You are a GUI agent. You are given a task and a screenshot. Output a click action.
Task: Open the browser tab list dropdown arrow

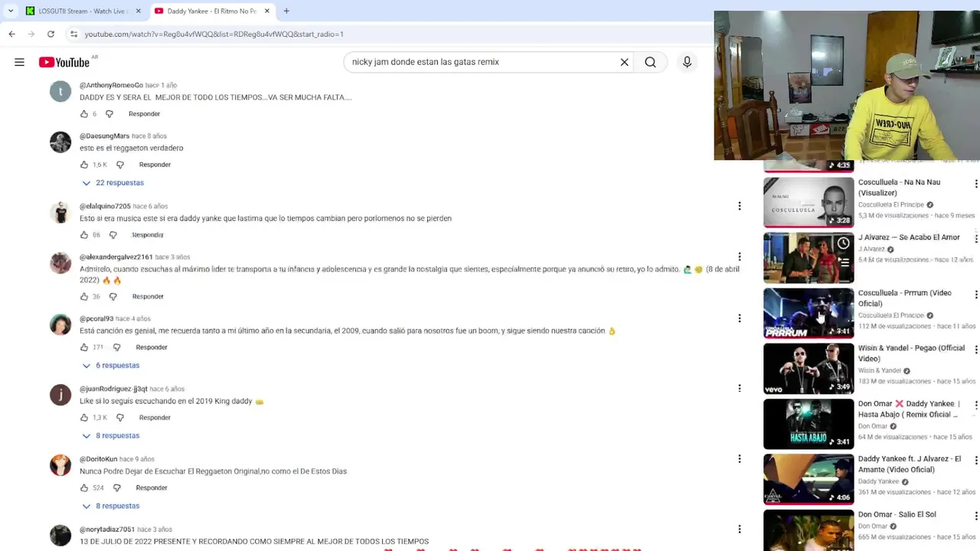coord(10,11)
